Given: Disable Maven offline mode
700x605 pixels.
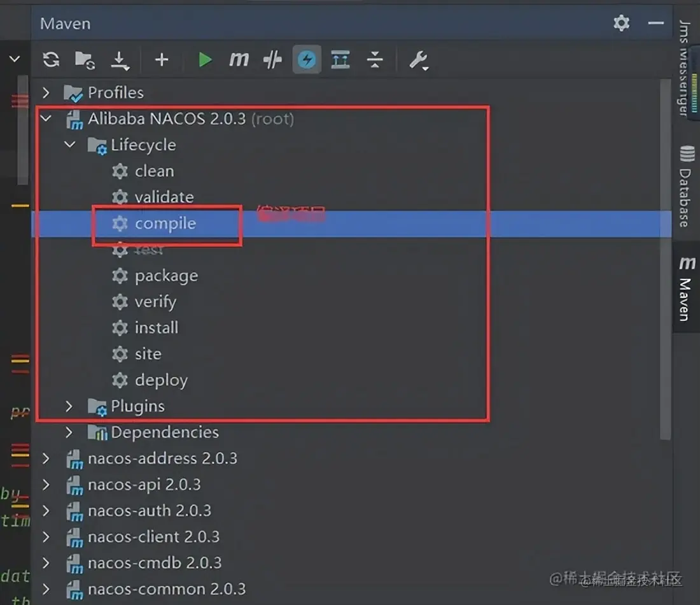Looking at the screenshot, I should pyautogui.click(x=307, y=60).
